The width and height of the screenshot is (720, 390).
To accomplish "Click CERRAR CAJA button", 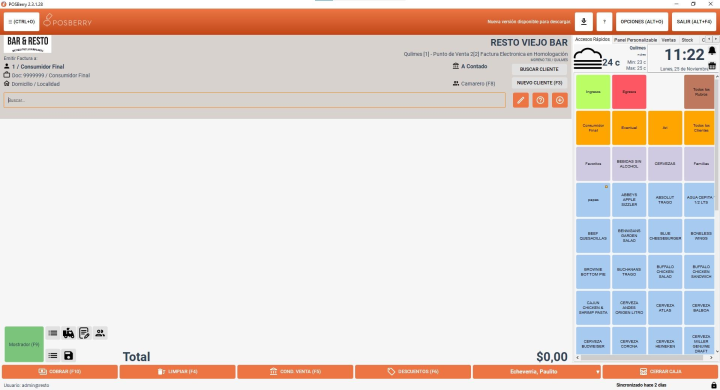I will click(x=660, y=372).
